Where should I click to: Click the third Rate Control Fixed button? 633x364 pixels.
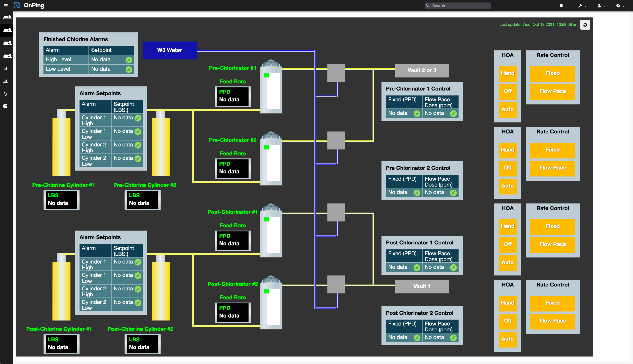click(552, 226)
